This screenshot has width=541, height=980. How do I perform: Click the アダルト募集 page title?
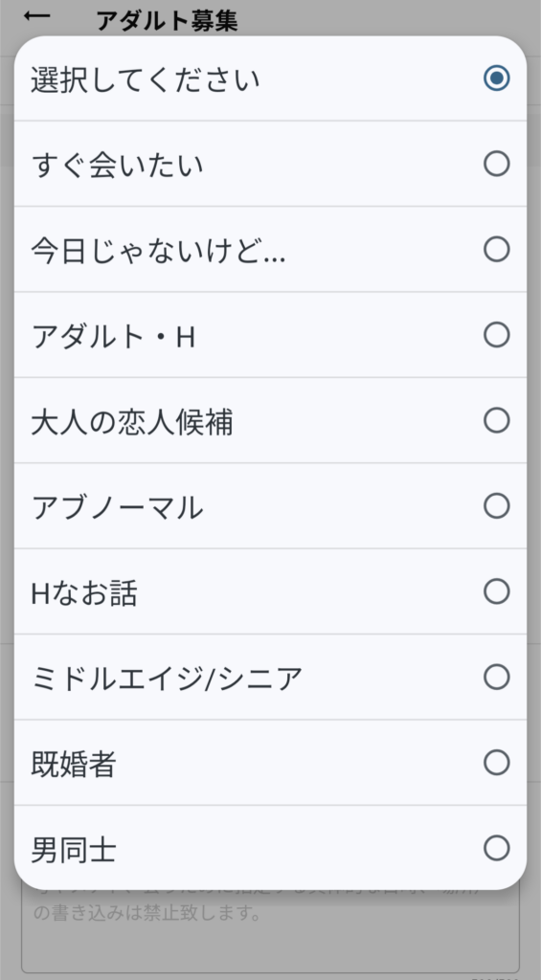(x=167, y=21)
